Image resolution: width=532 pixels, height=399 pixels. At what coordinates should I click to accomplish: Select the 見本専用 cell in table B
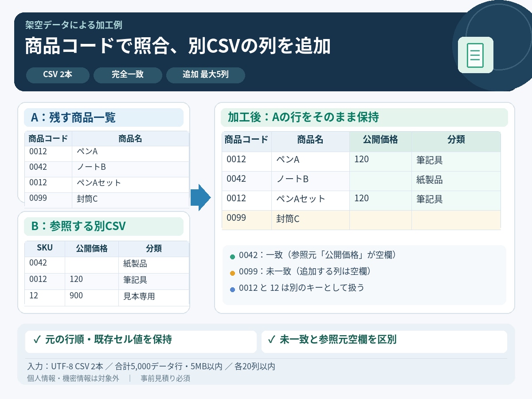tap(154, 298)
